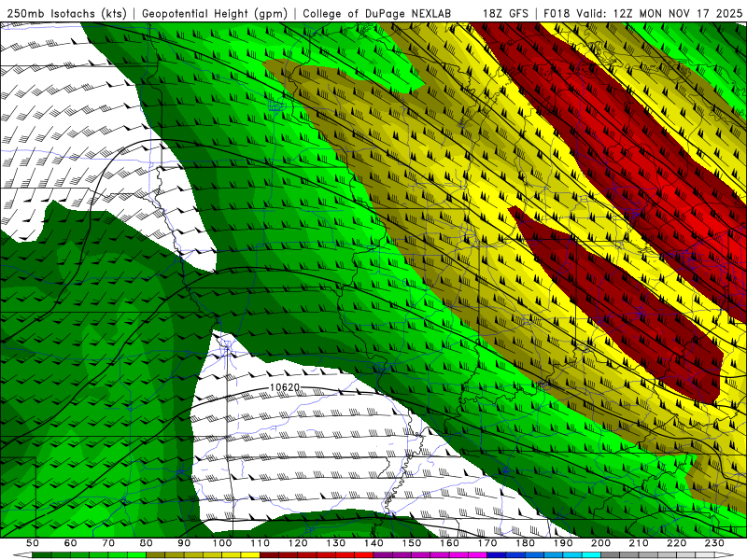Image resolution: width=747 pixels, height=560 pixels.
Task: Click the 140 knots colorbar label
Action: click(373, 543)
